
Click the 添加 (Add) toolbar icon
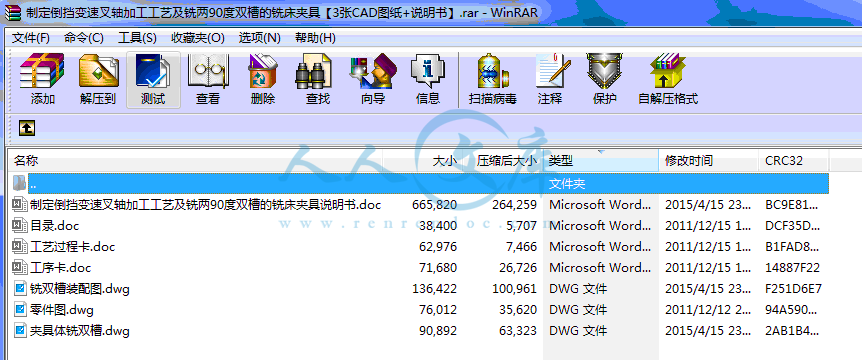(42, 71)
